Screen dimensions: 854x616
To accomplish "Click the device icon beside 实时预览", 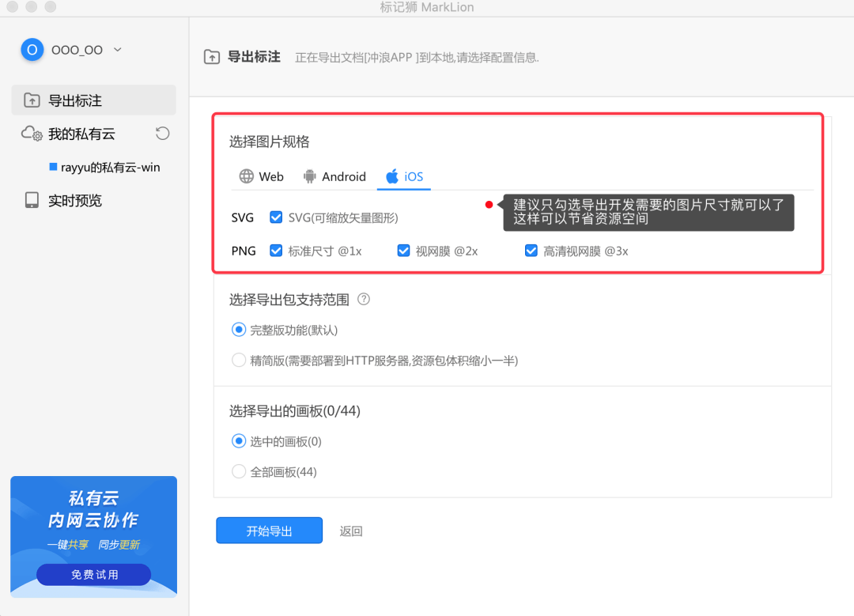I will tap(32, 200).
